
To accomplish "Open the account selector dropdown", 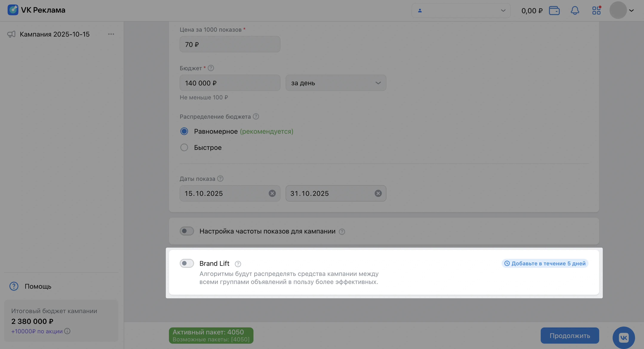I will coord(461,10).
